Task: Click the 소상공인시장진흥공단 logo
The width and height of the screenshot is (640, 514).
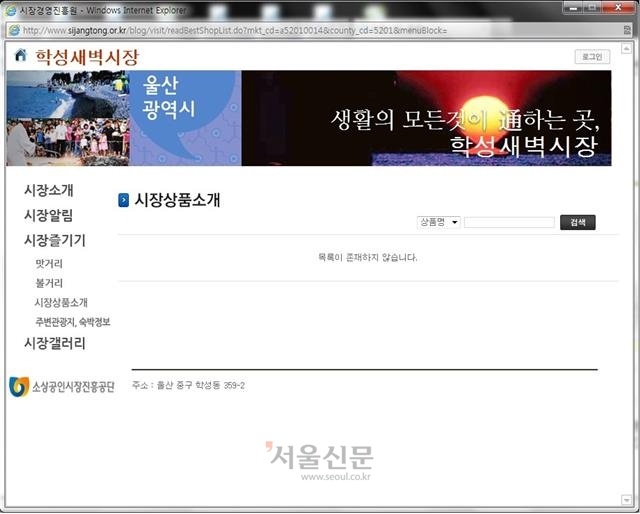Action: point(62,386)
